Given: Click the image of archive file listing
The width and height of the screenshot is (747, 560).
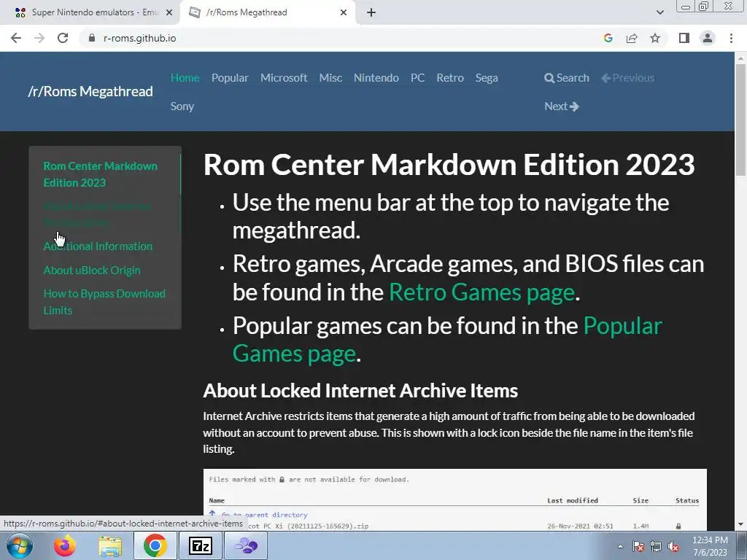Looking at the screenshot, I should coord(455,499).
